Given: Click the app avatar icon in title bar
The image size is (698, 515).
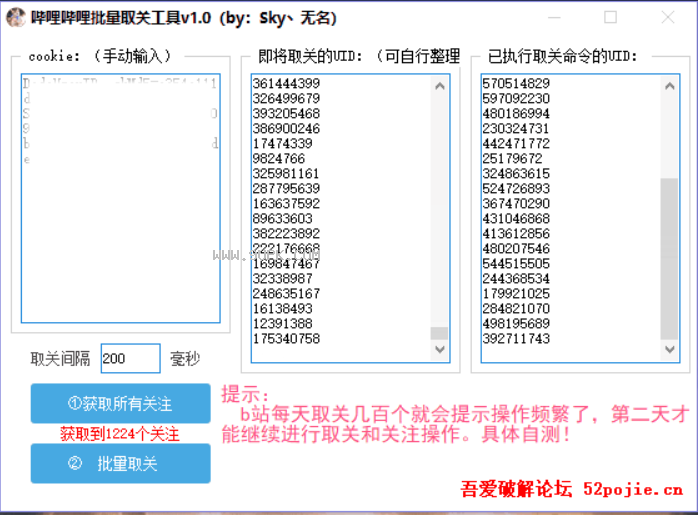Looking at the screenshot, I should [x=16, y=18].
